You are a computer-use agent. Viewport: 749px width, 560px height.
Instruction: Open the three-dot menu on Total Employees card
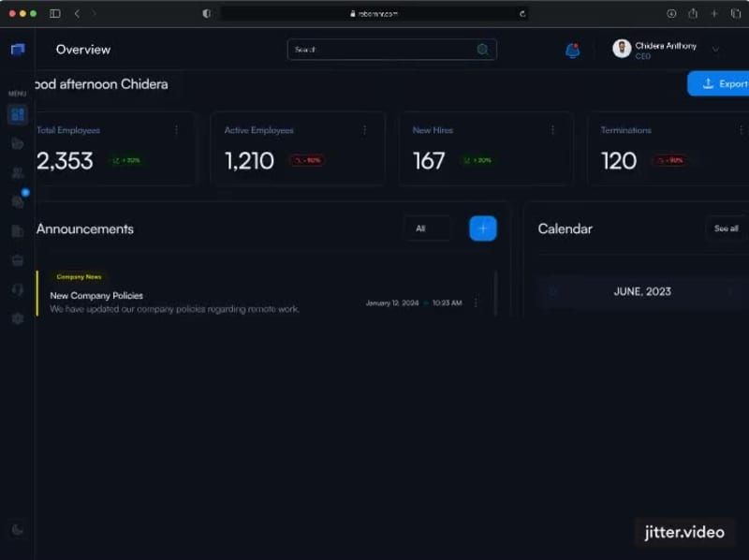174,130
